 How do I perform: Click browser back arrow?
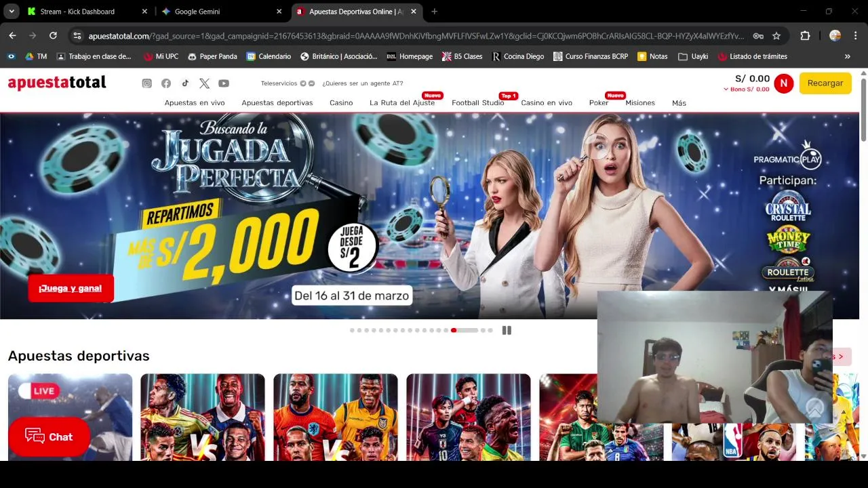tap(12, 36)
